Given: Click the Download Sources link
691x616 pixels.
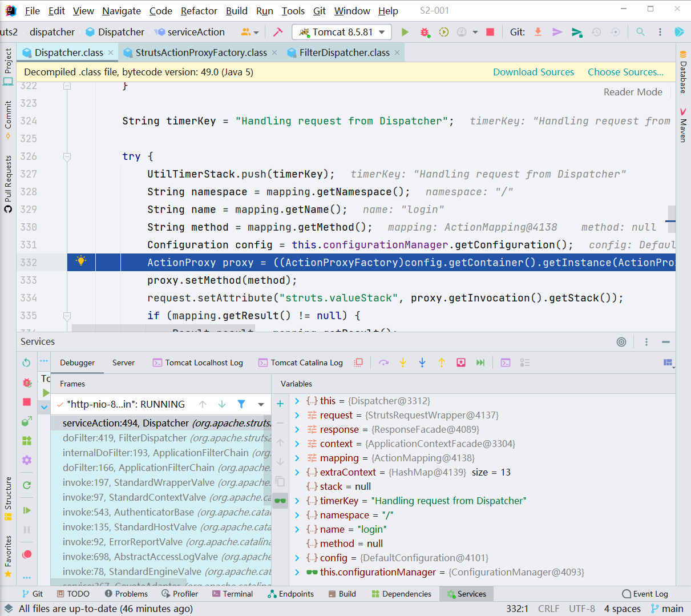Looking at the screenshot, I should (x=534, y=72).
